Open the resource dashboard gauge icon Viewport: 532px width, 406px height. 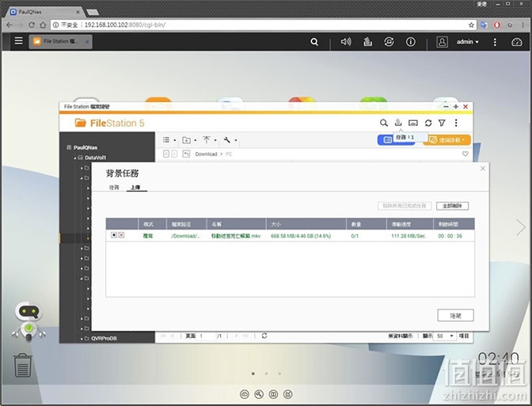tap(516, 42)
